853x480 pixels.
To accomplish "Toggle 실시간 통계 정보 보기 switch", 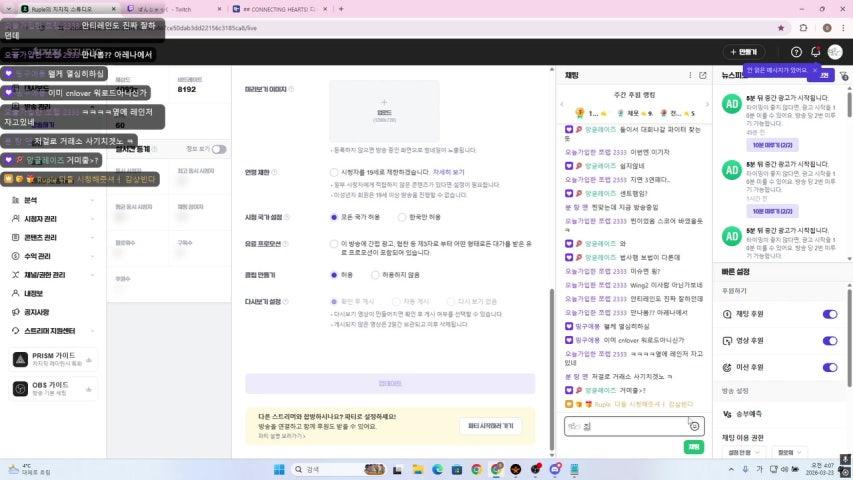I will point(219,149).
